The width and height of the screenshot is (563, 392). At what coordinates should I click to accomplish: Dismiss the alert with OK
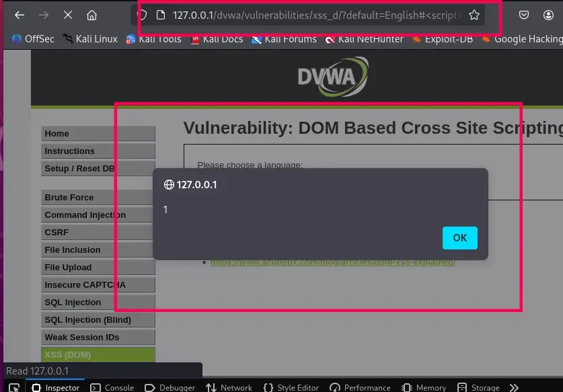[x=459, y=237]
